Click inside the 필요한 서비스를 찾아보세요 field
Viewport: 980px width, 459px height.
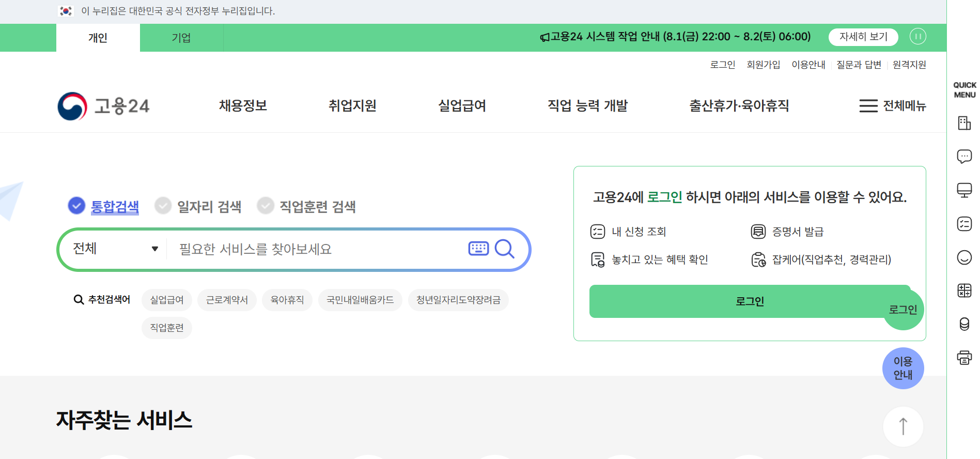[x=318, y=249]
